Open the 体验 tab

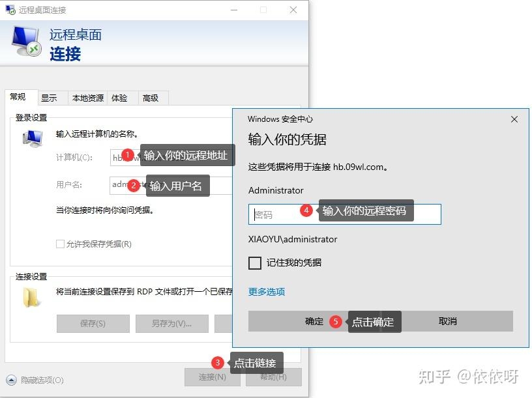point(119,98)
